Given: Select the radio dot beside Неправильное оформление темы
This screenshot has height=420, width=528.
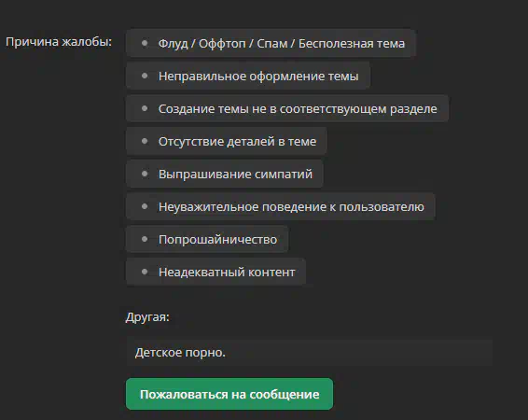Looking at the screenshot, I should 145,76.
